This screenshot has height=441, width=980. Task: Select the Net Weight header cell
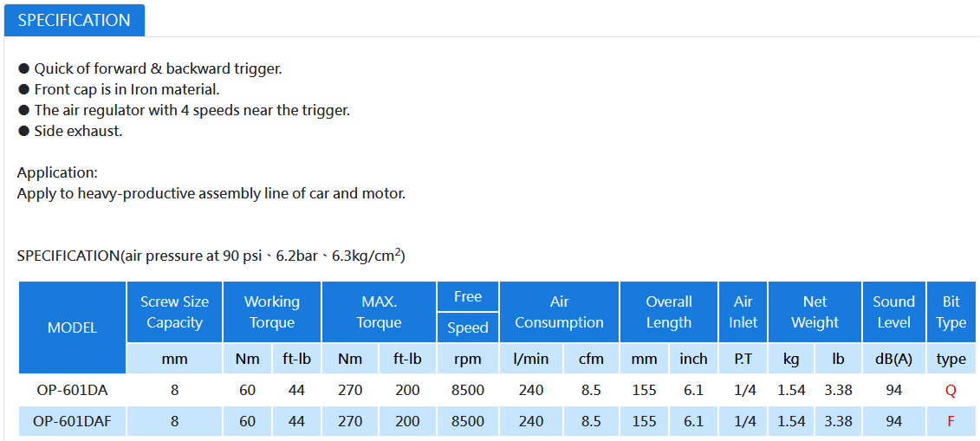[x=815, y=312]
